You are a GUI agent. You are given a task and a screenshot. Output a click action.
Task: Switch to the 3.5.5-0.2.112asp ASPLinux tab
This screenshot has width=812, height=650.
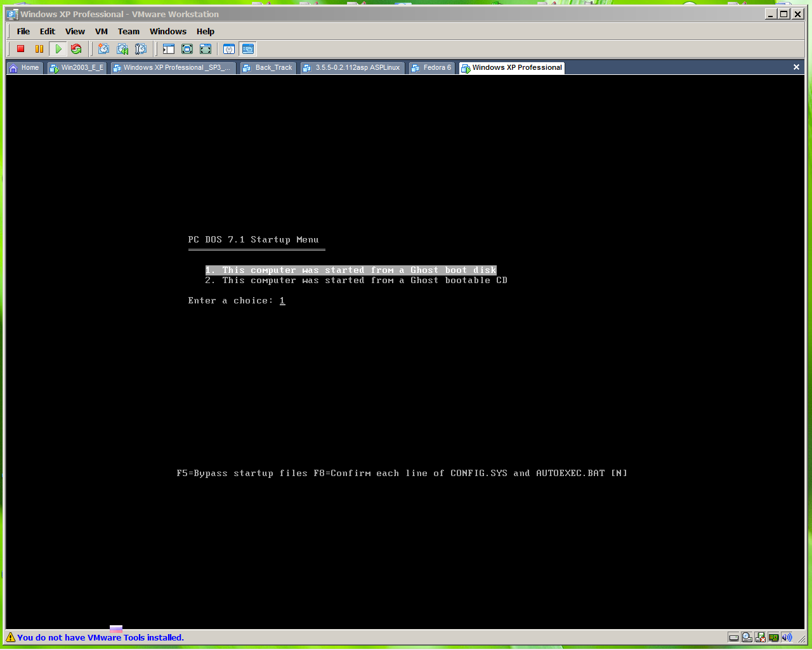[x=352, y=68]
